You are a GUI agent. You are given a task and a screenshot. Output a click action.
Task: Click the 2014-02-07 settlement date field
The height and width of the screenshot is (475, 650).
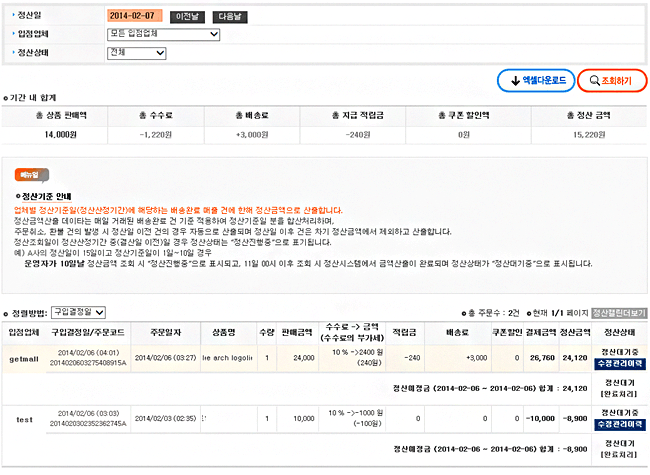tap(135, 17)
